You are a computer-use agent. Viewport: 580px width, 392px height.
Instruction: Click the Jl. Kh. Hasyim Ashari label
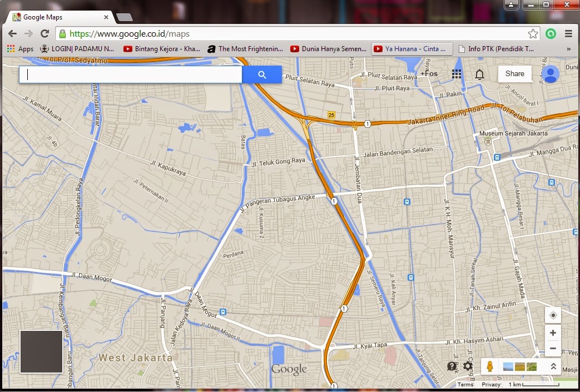(474, 340)
